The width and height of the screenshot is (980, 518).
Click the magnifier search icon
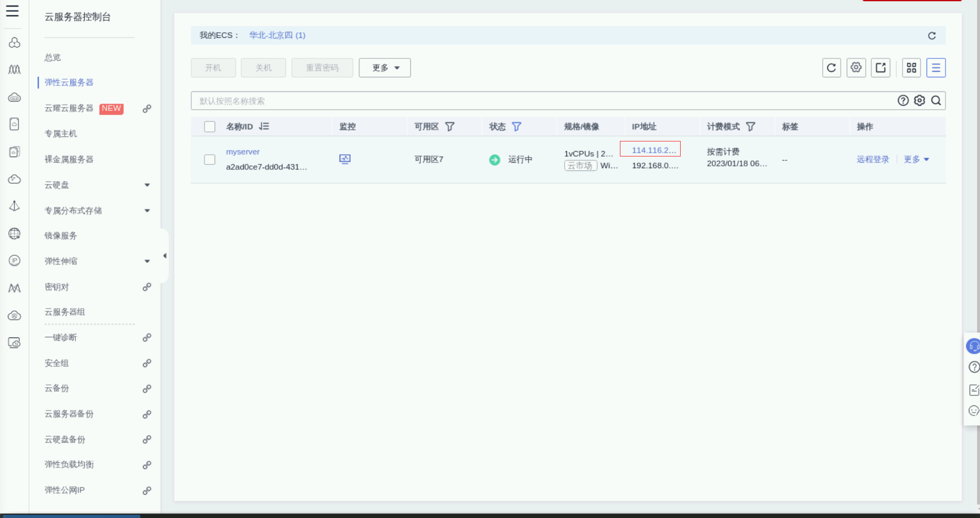pyautogui.click(x=936, y=101)
